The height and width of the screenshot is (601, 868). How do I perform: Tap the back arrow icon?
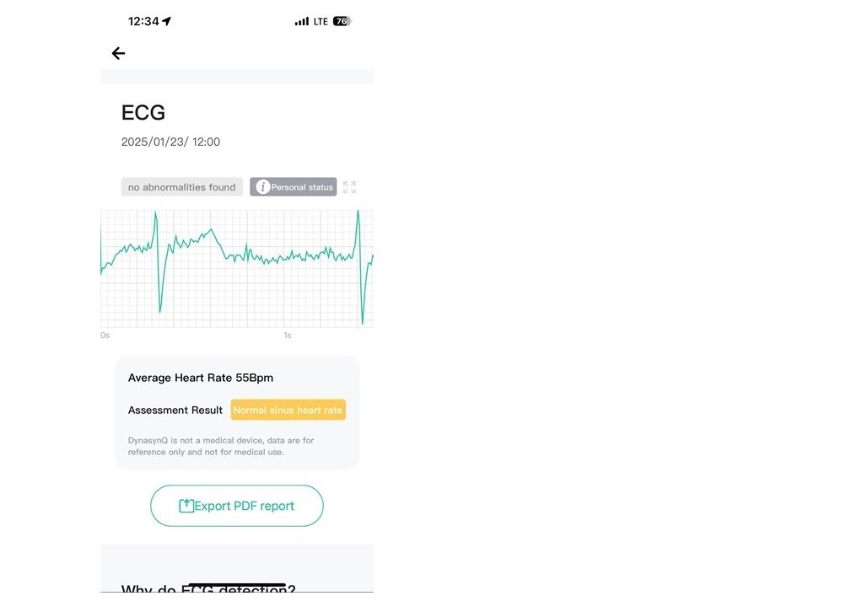coord(118,53)
